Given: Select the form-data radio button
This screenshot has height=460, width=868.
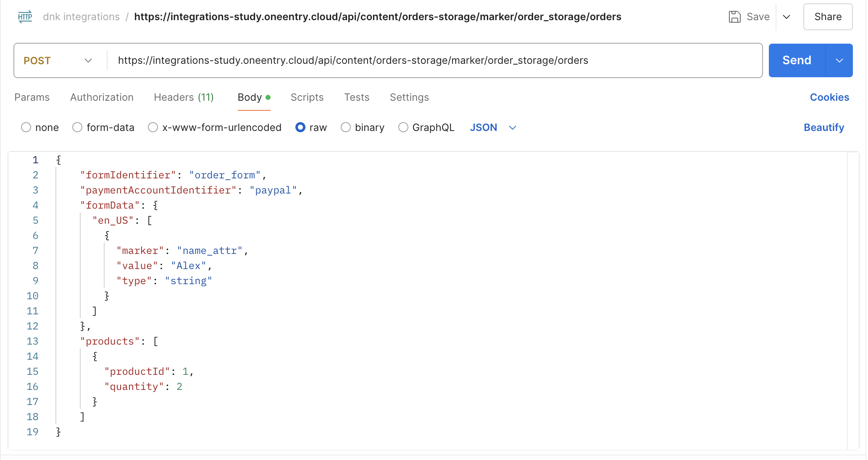Looking at the screenshot, I should (x=77, y=128).
